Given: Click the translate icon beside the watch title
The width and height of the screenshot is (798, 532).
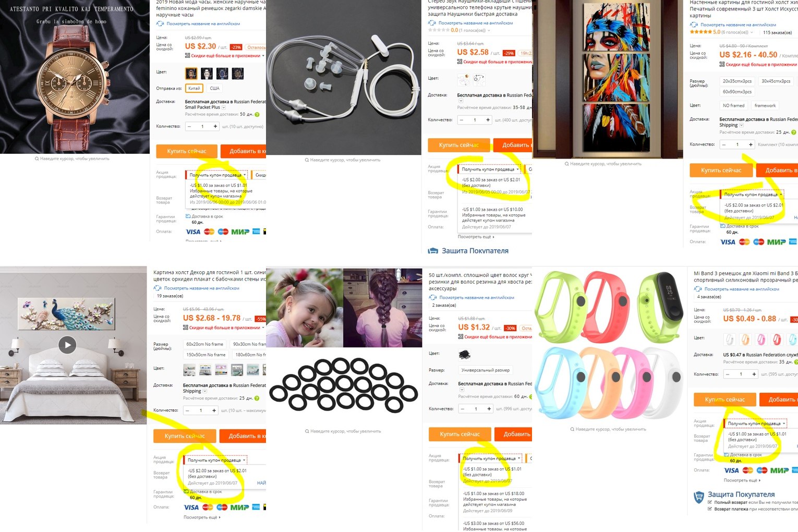Looking at the screenshot, I should (x=160, y=23).
